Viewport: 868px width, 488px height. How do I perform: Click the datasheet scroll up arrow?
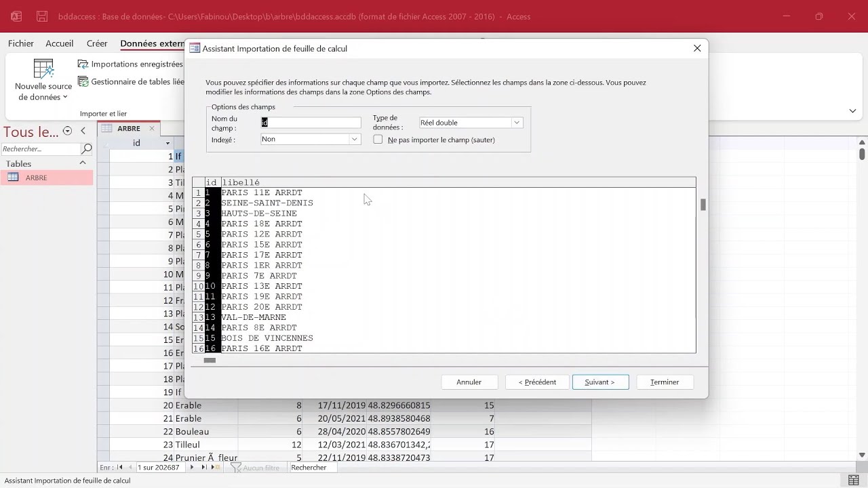[862, 142]
